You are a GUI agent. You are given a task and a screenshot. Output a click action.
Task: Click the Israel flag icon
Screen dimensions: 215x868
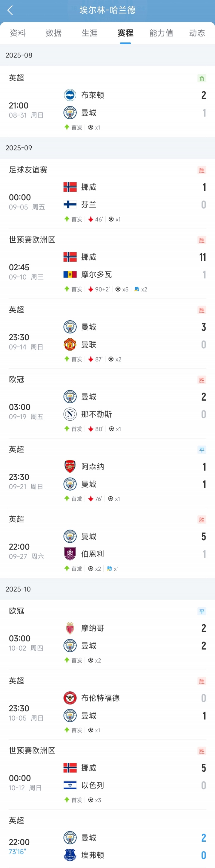point(70,785)
